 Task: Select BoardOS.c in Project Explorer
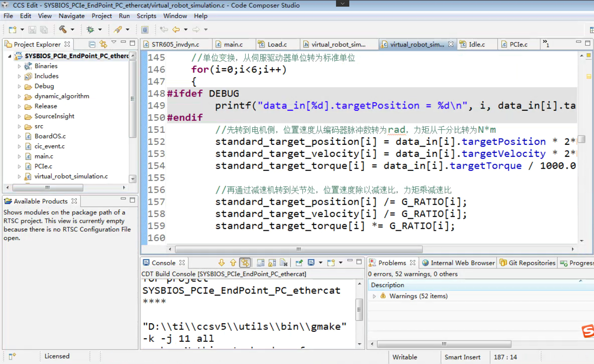pos(50,136)
